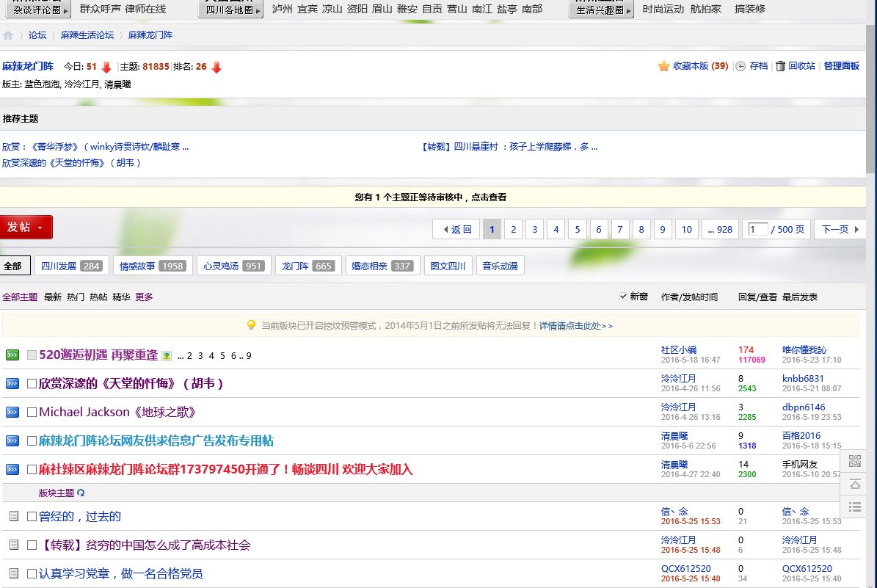The height and width of the screenshot is (588, 877).
Task: Toggle the 新窗 checkbox
Action: 624,297
